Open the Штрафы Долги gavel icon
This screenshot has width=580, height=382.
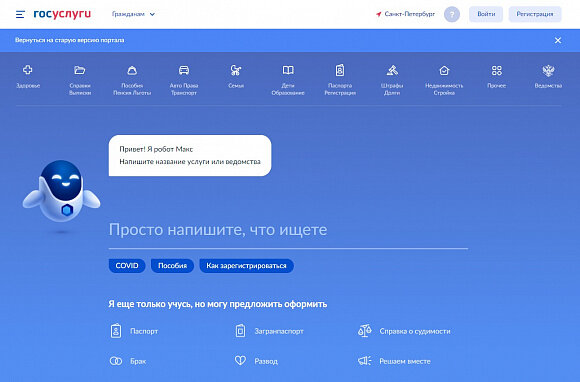(392, 70)
